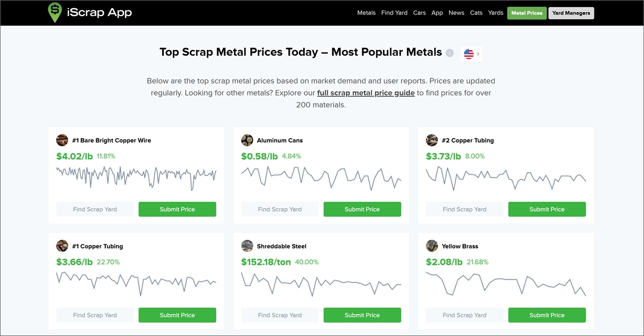
Task: Click the #2 Copper Tubing thumbnail icon
Action: (431, 140)
